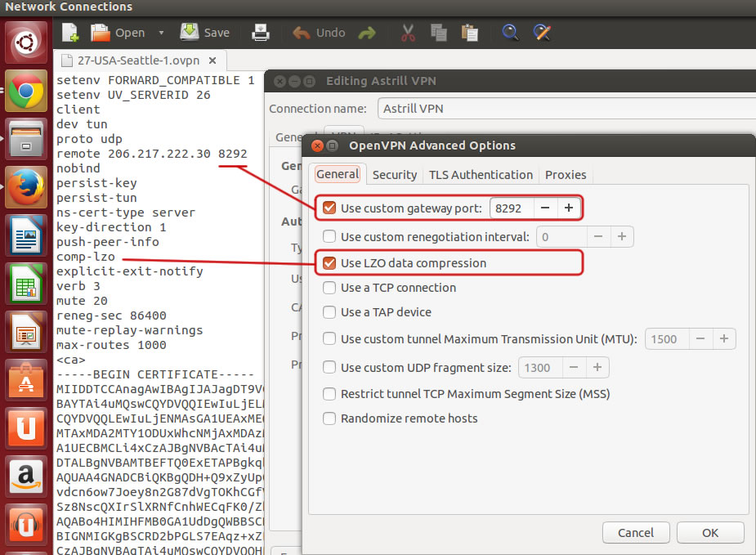The width and height of the screenshot is (756, 555).
Task: Close the 27-USA-Seattle-1.ovpn tab
Action: click(212, 60)
